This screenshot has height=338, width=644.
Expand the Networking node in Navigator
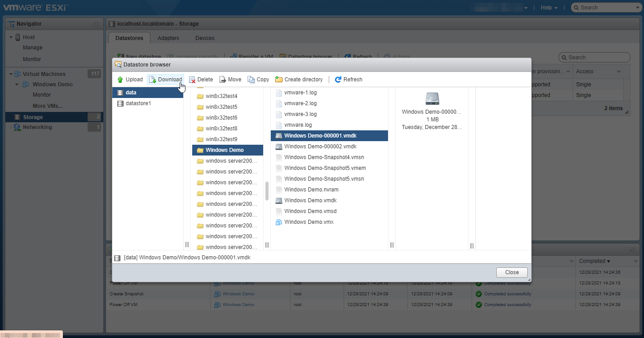[x=11, y=127]
